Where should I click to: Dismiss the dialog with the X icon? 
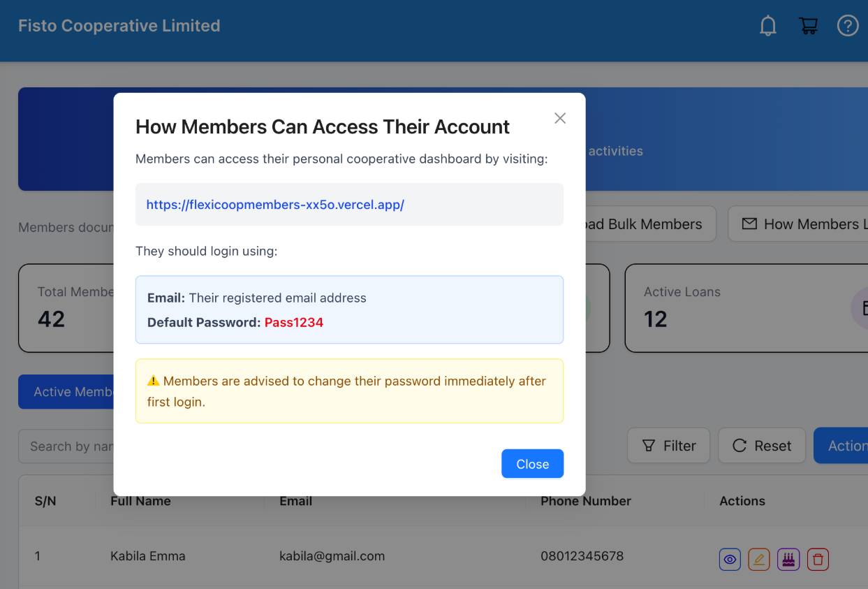click(x=560, y=118)
